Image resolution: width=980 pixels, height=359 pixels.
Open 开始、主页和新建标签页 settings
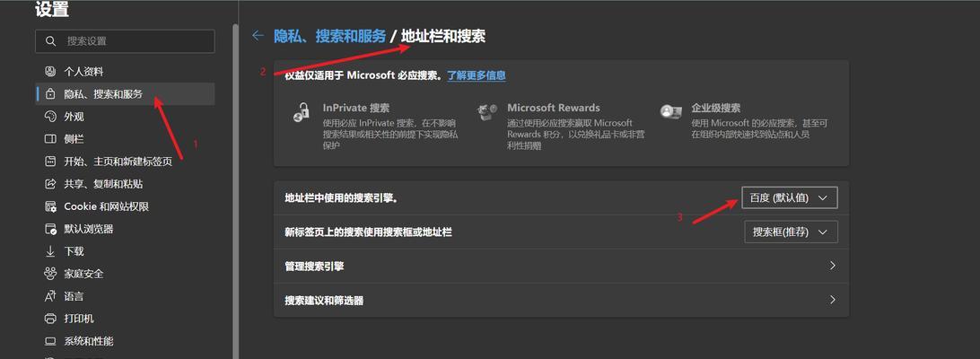coord(126,162)
